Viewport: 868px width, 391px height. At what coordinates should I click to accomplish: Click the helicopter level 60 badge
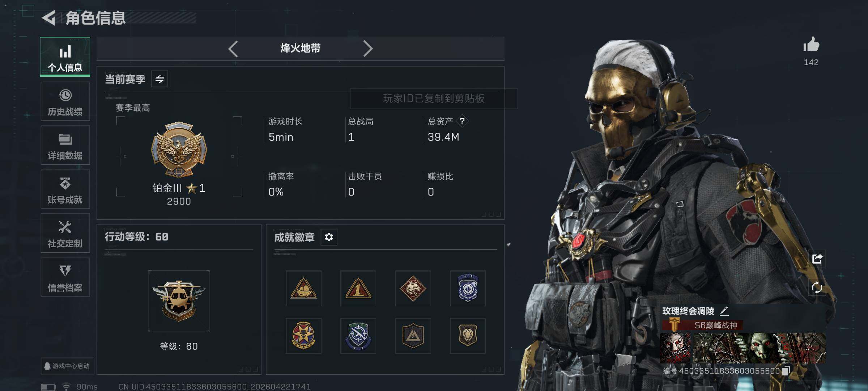(179, 301)
